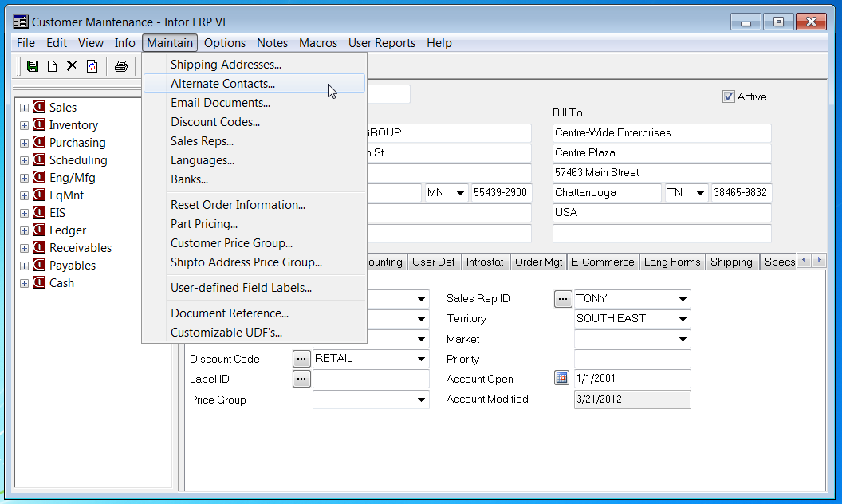842x504 pixels.
Task: Click the Inventory module icon in tree
Action: tap(38, 124)
